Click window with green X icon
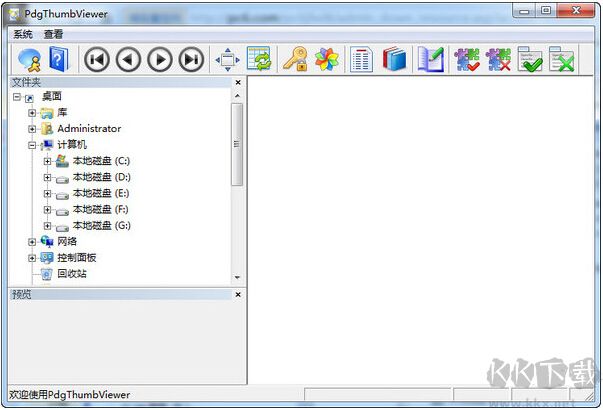Image resolution: width=603 pixels, height=410 pixels. [x=561, y=59]
